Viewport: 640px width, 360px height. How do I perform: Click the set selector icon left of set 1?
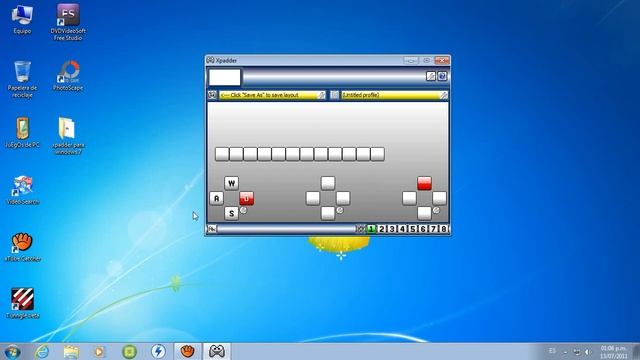point(361,229)
